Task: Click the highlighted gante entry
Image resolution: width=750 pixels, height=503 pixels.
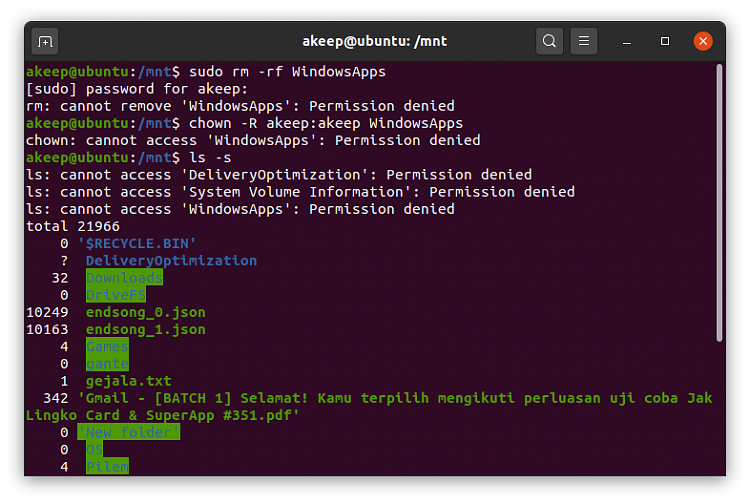Action: click(107, 364)
